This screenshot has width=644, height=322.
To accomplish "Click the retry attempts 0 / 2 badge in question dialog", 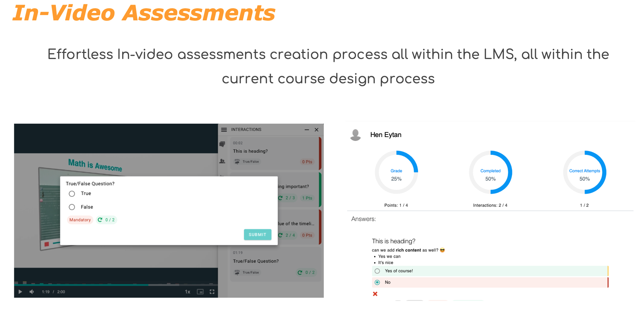I will [x=106, y=220].
